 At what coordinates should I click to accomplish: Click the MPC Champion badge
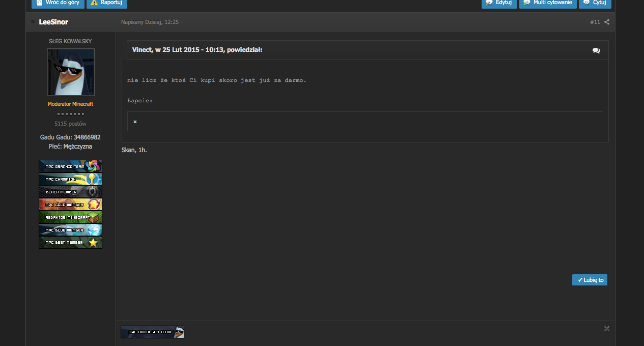click(x=70, y=179)
